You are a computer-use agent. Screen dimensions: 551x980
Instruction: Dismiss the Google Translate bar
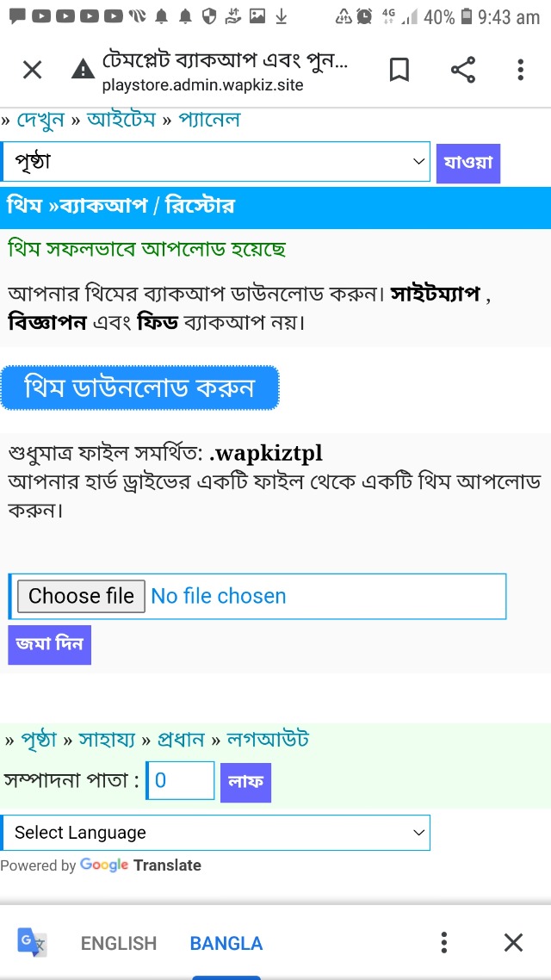(513, 942)
